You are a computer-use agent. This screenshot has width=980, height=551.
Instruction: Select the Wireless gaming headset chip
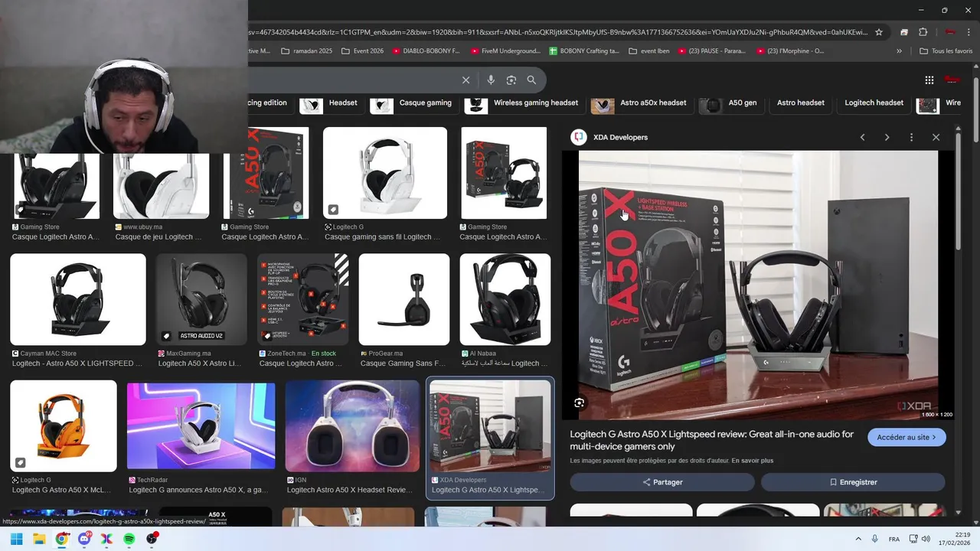[x=524, y=103]
